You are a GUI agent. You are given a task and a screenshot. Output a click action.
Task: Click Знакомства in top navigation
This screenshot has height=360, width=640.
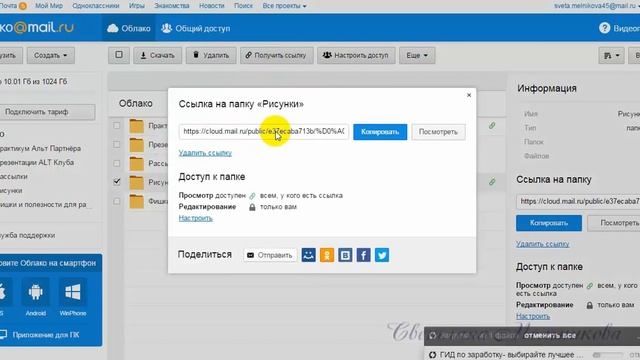point(172,6)
